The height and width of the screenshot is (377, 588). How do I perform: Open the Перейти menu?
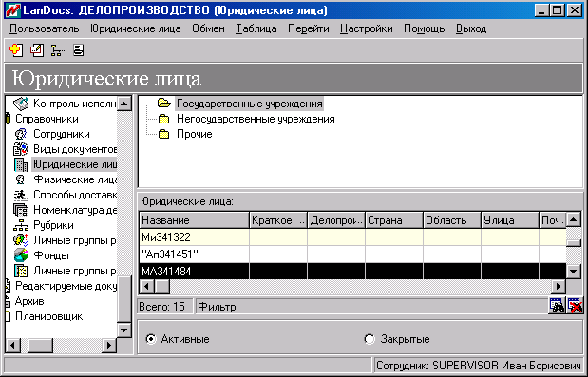point(309,28)
